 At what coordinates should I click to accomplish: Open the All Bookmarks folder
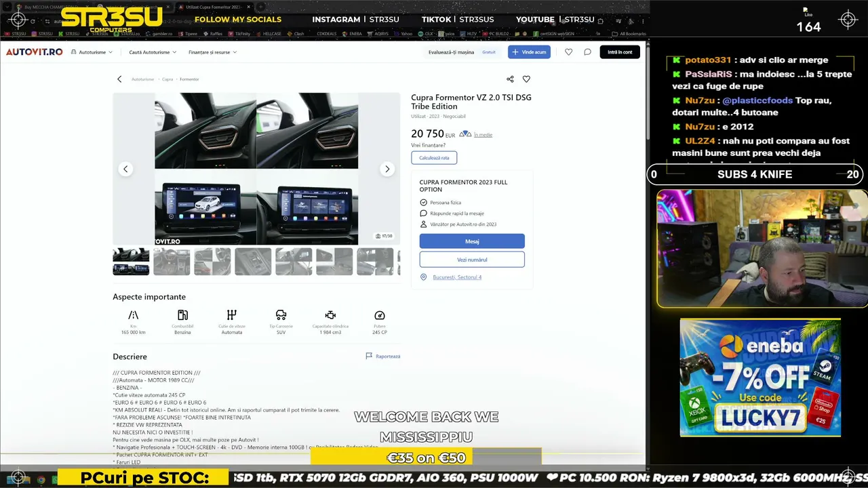(x=629, y=33)
